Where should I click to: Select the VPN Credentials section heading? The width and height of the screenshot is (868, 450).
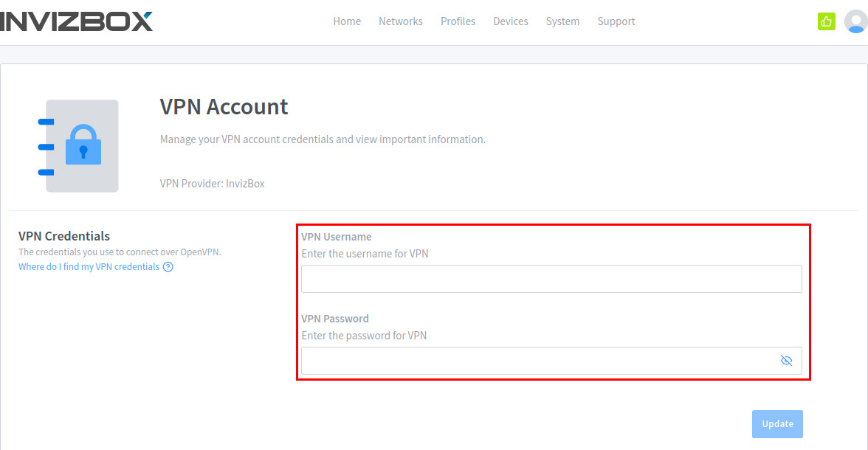point(64,236)
